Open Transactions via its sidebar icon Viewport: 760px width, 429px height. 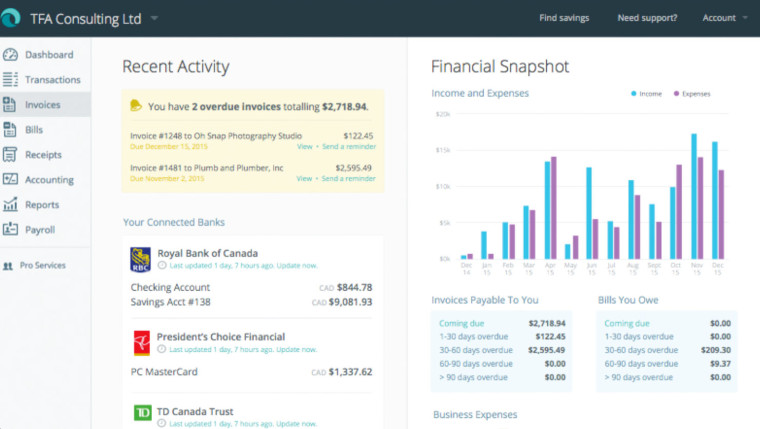10,80
